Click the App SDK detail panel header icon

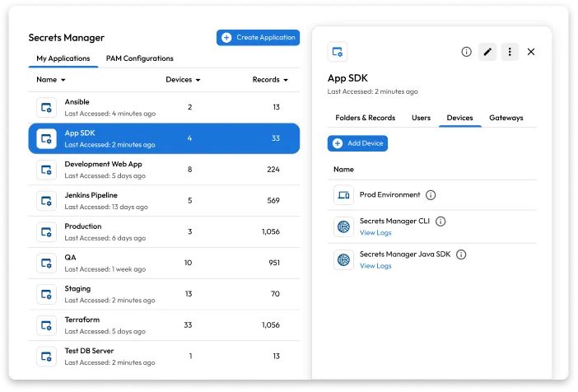(338, 52)
